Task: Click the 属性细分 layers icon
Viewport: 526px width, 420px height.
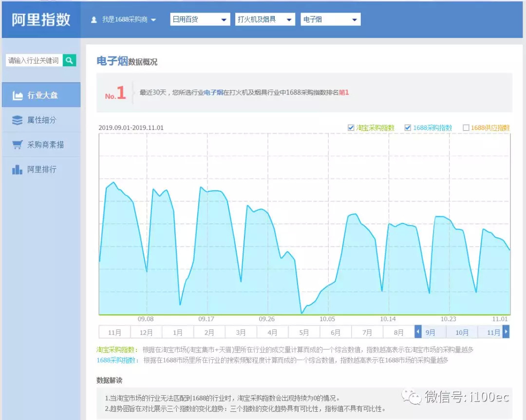Action: click(18, 120)
